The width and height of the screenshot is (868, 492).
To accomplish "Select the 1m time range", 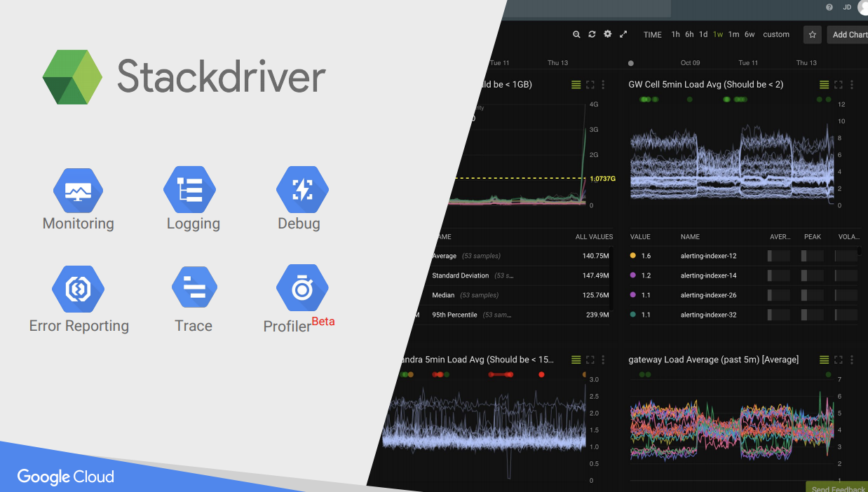I will [733, 34].
